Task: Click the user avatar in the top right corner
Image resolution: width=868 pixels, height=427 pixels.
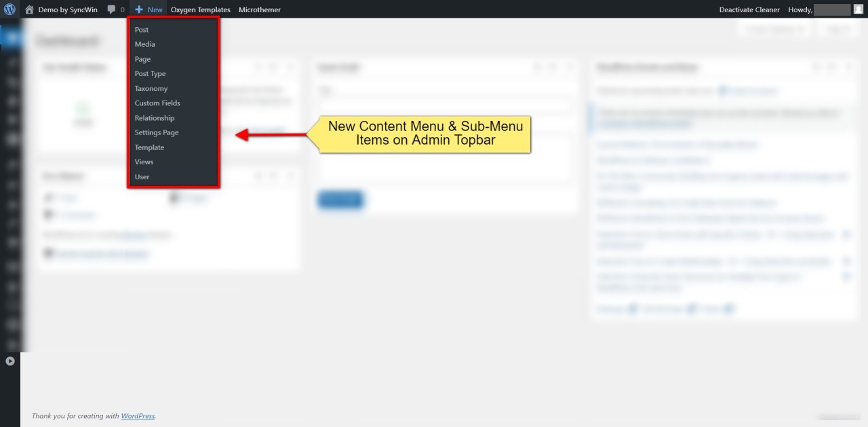Action: tap(858, 9)
